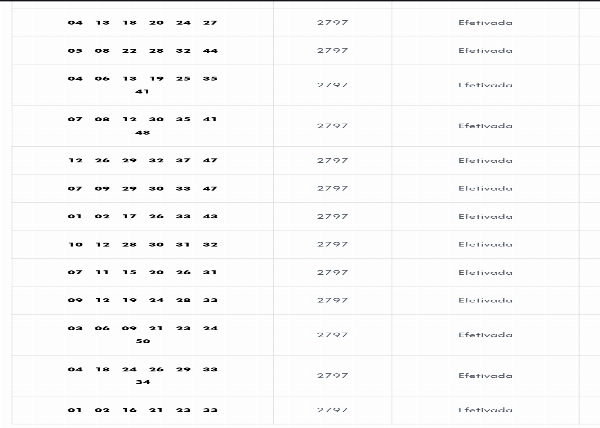The height and width of the screenshot is (428, 600).
Task: Select Efetivada for the 09 12 19 bet
Action: coord(485,300)
